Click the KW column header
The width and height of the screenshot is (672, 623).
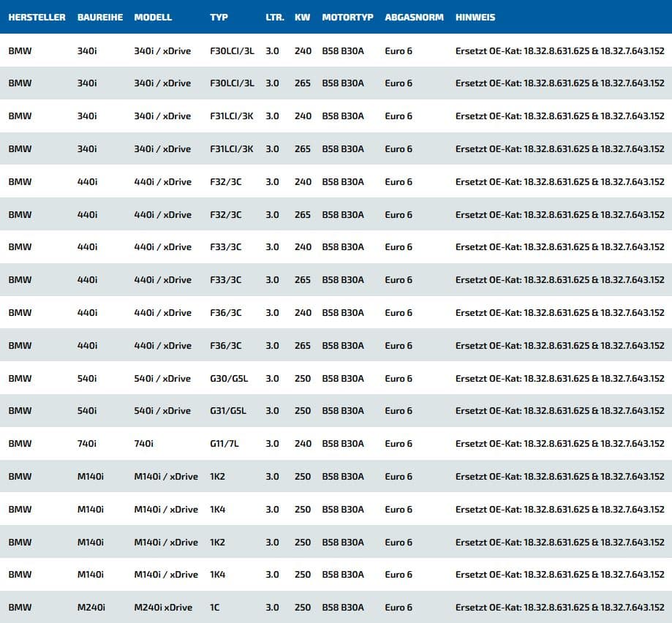[x=302, y=17]
